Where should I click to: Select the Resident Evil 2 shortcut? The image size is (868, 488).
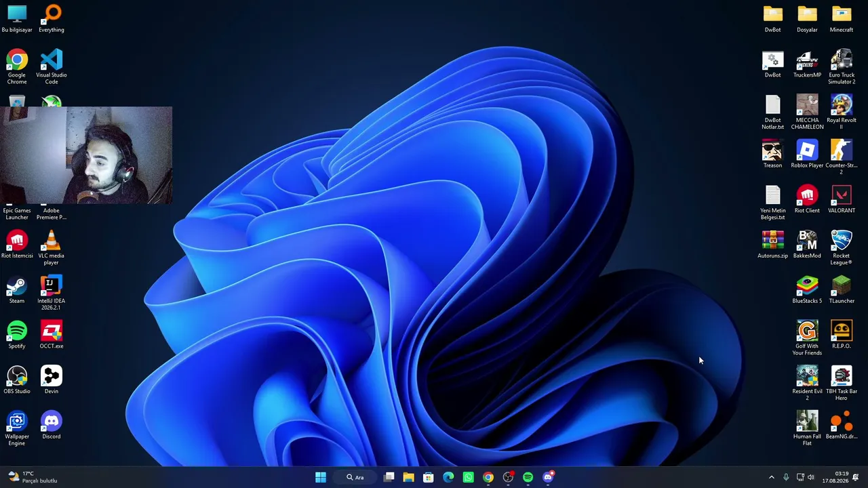807,384
